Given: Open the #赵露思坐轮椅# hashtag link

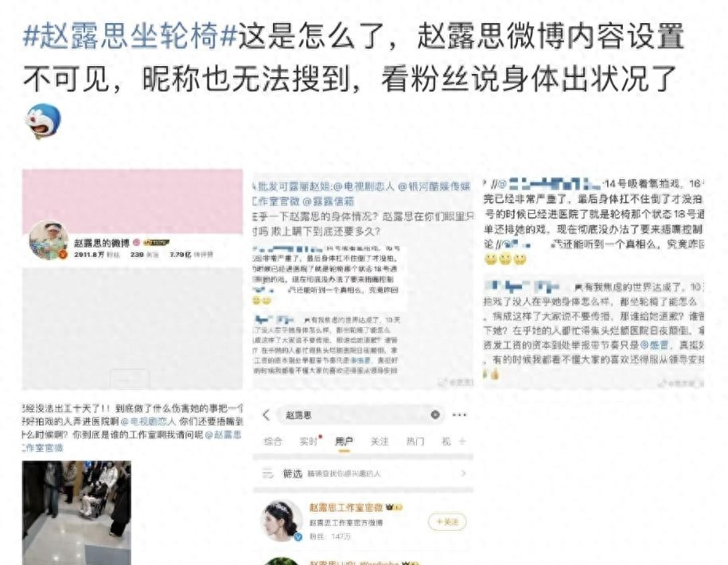Looking at the screenshot, I should [x=130, y=37].
